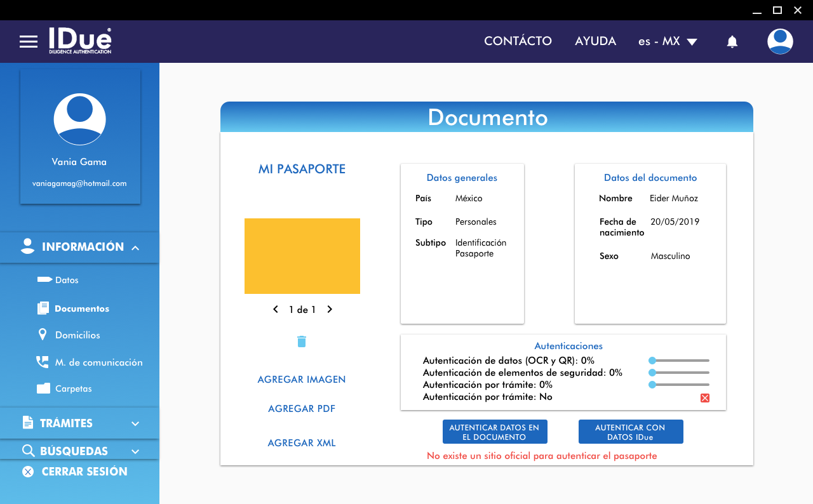Click the notification bell icon

pyautogui.click(x=732, y=42)
